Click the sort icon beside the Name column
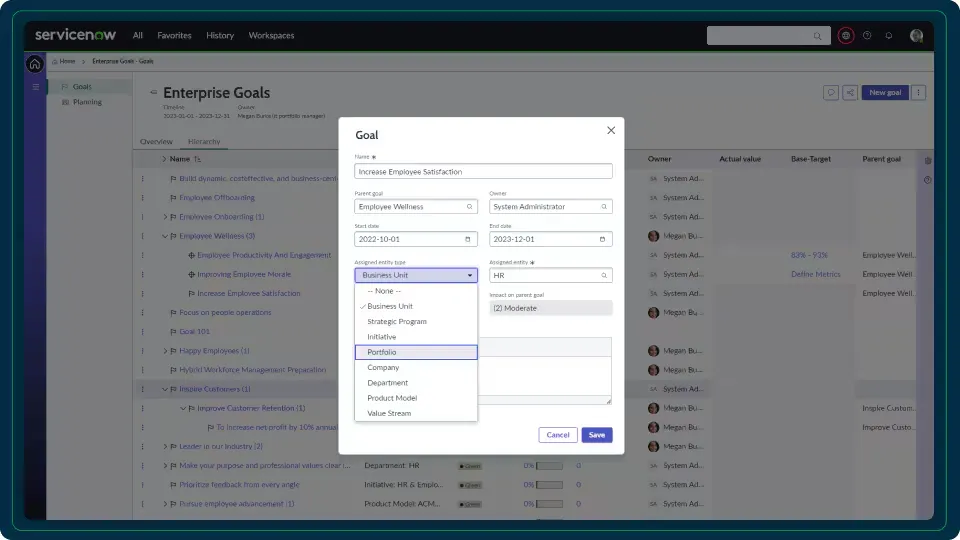Screen dimensions: 960x540 197,159
